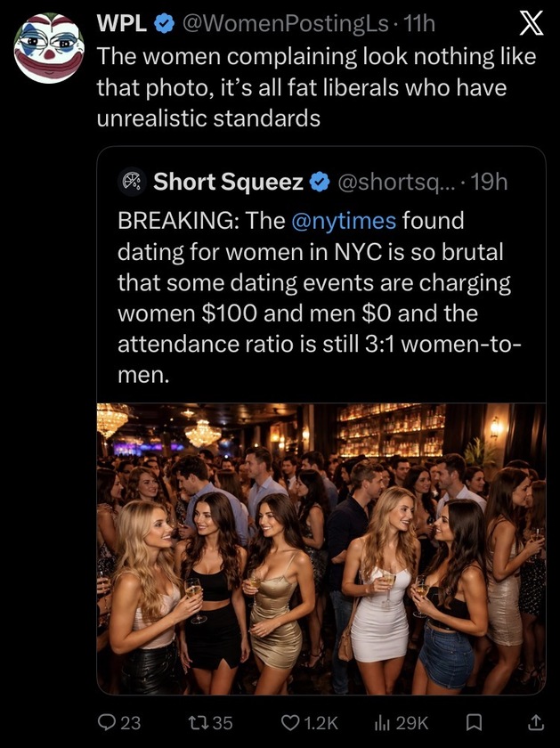The height and width of the screenshot is (748, 560).
Task: Open the quoted post's bar crowd photo
Action: tap(321, 548)
